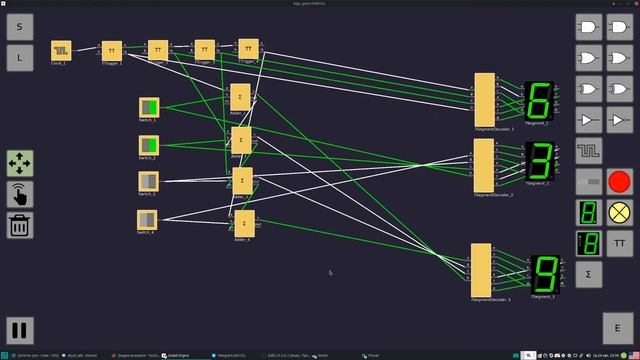The height and width of the screenshot is (360, 640).
Task: Pick the red LED from the palette
Action: (620, 182)
